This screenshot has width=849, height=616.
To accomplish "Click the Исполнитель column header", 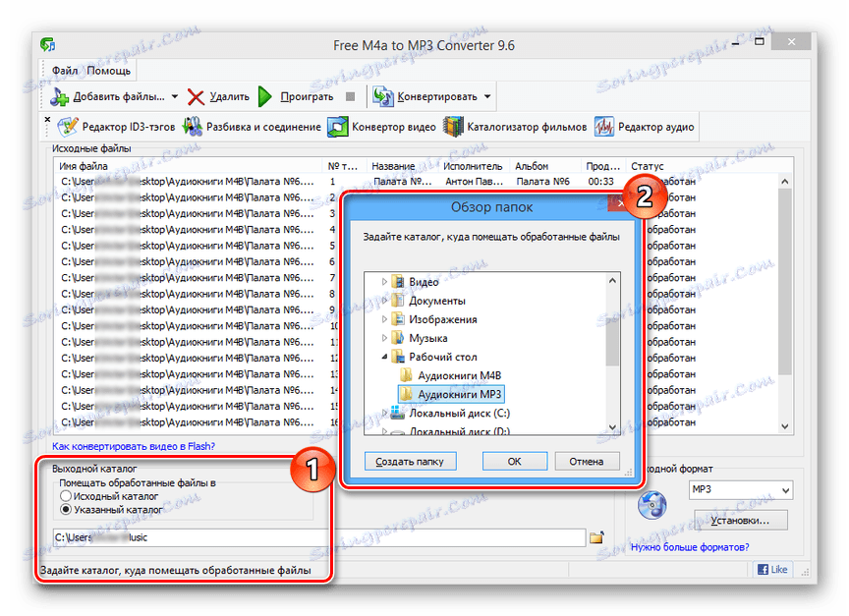I will pyautogui.click(x=474, y=166).
